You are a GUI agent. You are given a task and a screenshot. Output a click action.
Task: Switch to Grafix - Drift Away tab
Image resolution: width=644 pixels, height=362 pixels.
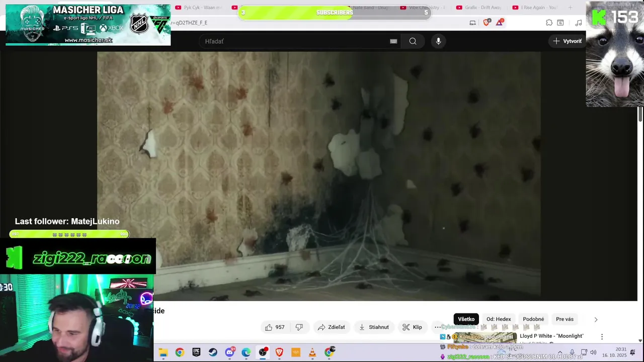pyautogui.click(x=479, y=8)
